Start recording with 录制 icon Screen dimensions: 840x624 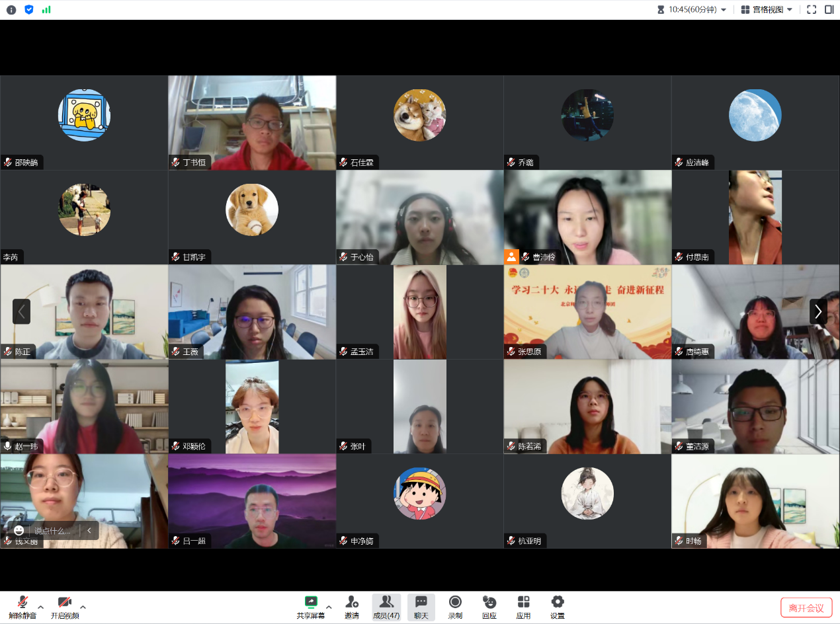(455, 606)
